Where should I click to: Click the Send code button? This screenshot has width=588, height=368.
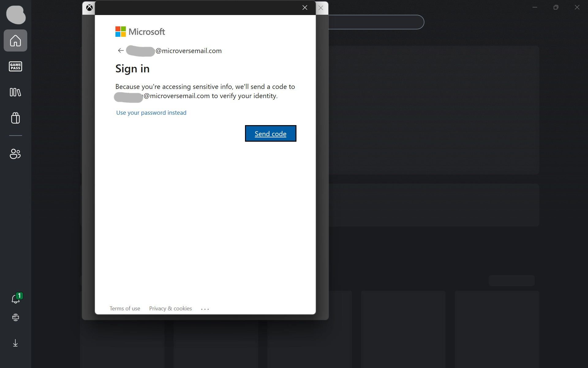point(271,133)
